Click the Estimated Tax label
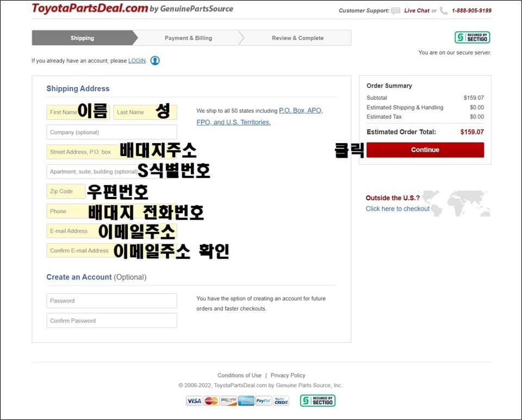Image resolution: width=522 pixels, height=420 pixels. (384, 117)
